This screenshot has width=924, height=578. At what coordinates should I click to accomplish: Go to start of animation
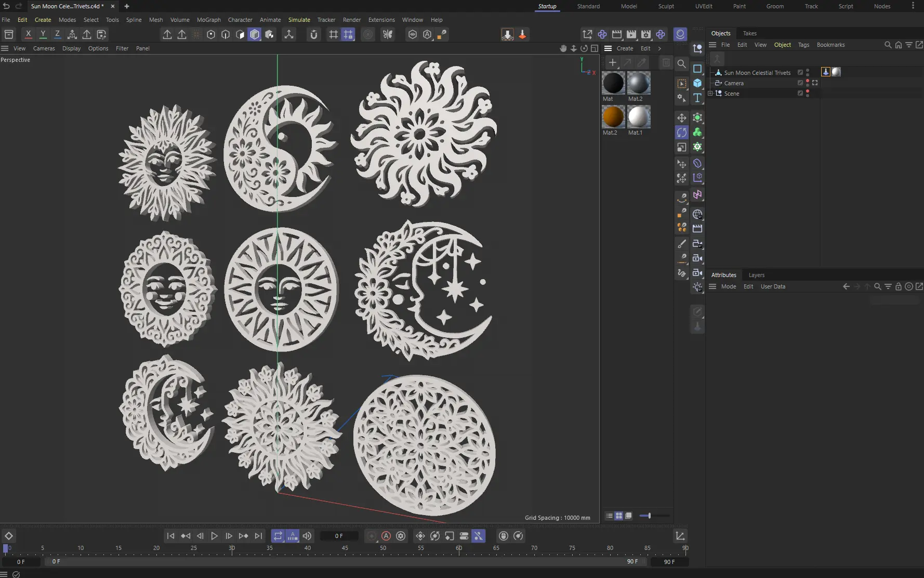tap(170, 536)
